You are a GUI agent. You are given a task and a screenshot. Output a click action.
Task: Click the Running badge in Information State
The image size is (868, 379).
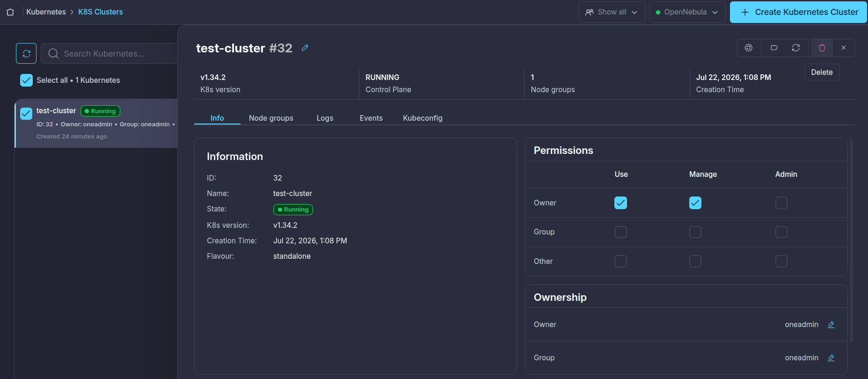click(293, 210)
